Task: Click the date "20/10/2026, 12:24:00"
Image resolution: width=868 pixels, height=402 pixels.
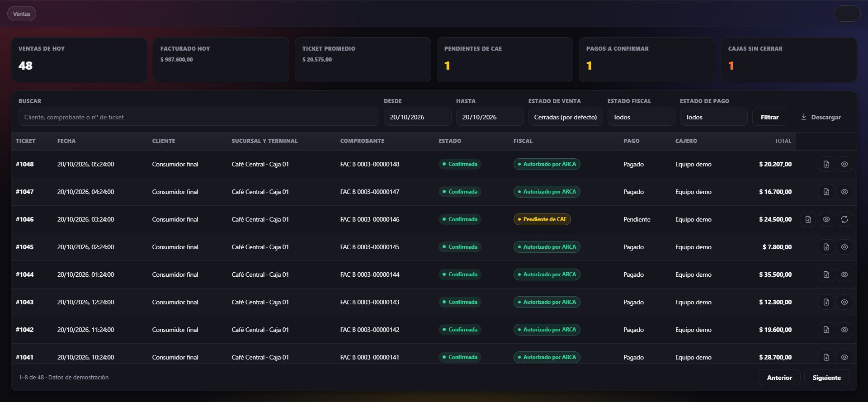Action: coord(85,302)
